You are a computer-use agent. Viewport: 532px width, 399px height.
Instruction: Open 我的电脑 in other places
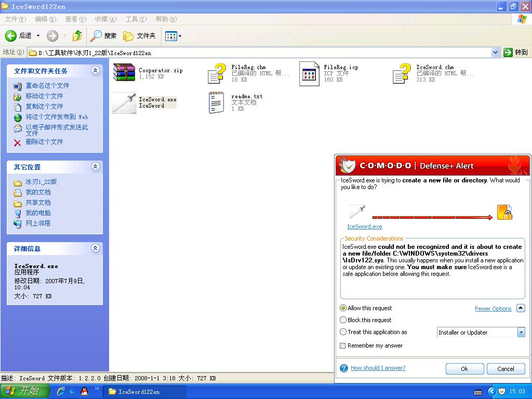pyautogui.click(x=38, y=213)
